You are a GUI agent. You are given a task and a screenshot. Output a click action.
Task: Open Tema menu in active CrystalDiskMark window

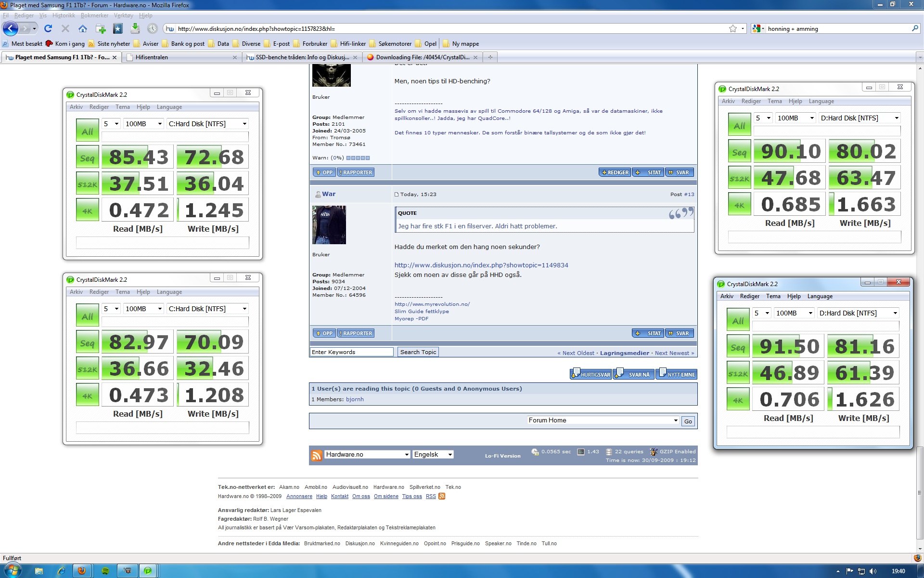(x=773, y=296)
